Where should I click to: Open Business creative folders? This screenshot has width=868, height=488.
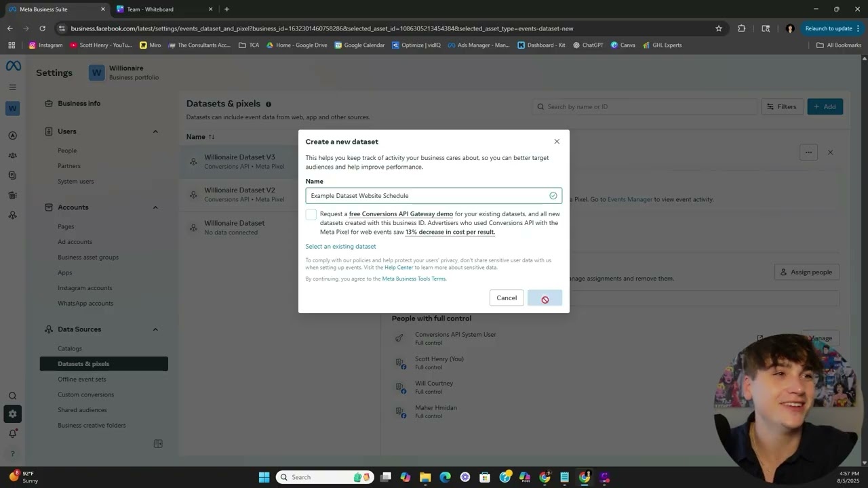[92, 425]
